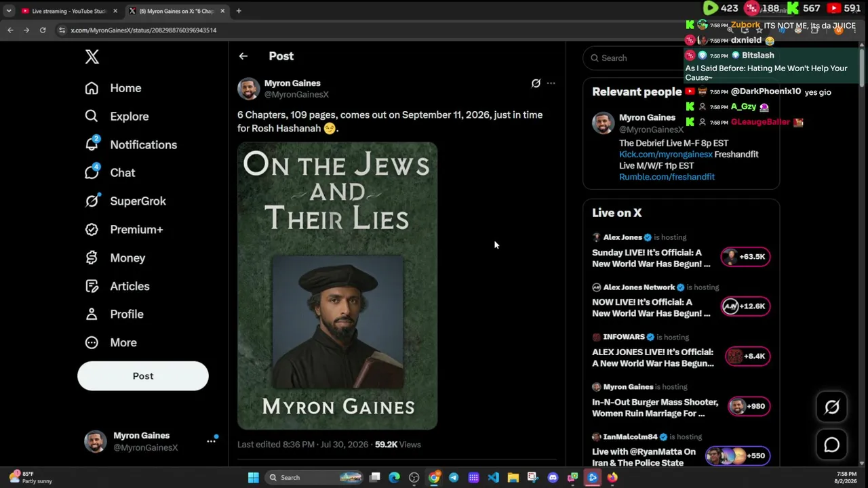Image resolution: width=868 pixels, height=488 pixels.
Task: Open the Windows Start menu
Action: (x=253, y=478)
